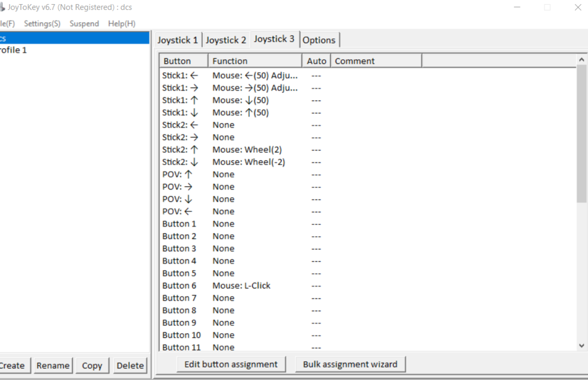The image size is (588, 380).
Task: Click the JoyToKey app icon in title bar
Action: (x=2, y=7)
